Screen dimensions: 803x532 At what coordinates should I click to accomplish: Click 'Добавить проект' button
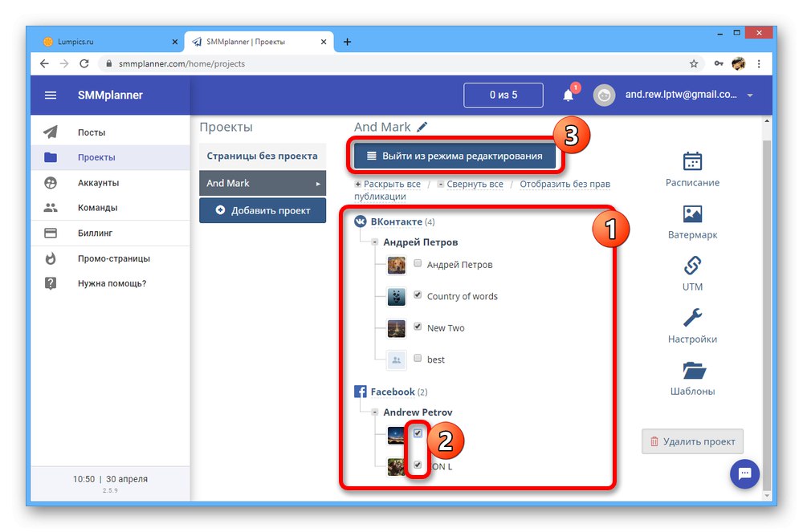click(263, 210)
